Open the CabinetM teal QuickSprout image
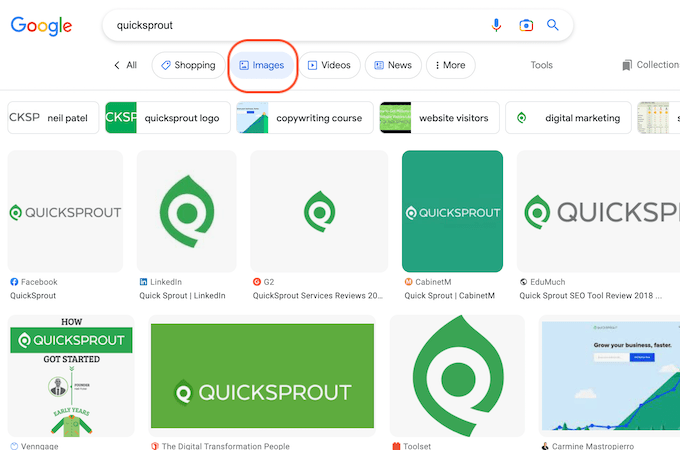680x450 pixels. [x=452, y=211]
